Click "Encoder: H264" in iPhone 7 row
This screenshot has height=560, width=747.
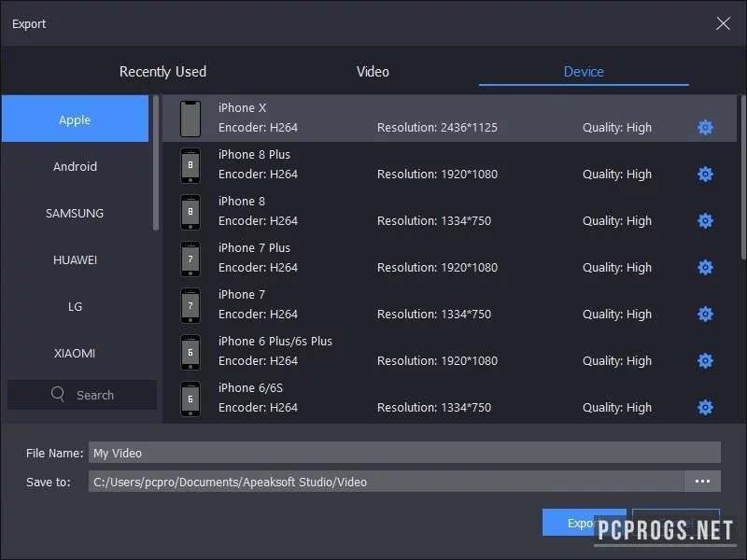pos(258,315)
